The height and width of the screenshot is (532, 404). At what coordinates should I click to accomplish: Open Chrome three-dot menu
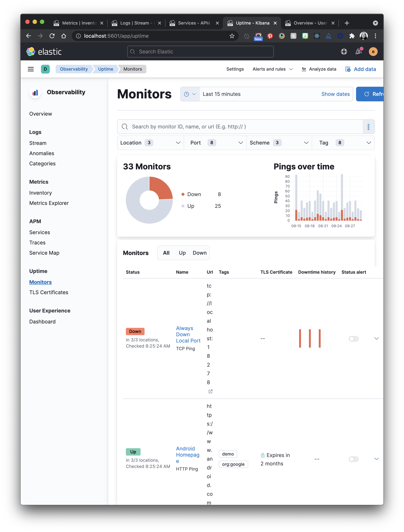375,36
